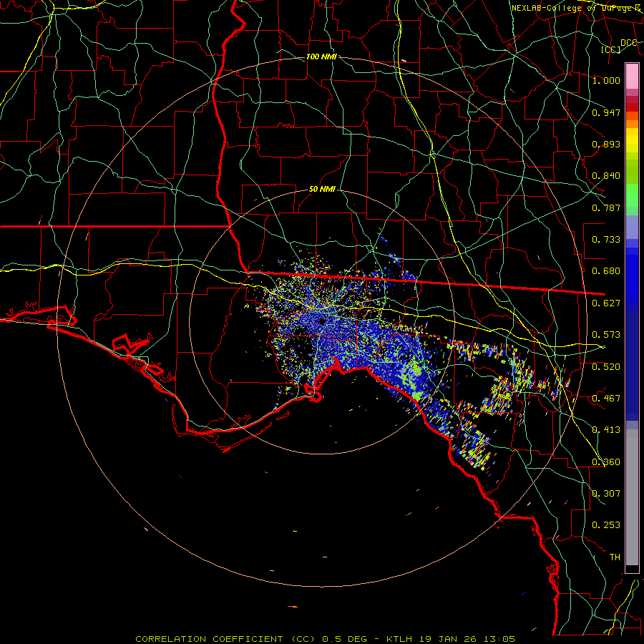
Task: Select the 0.787 scale value
Action: pos(606,208)
